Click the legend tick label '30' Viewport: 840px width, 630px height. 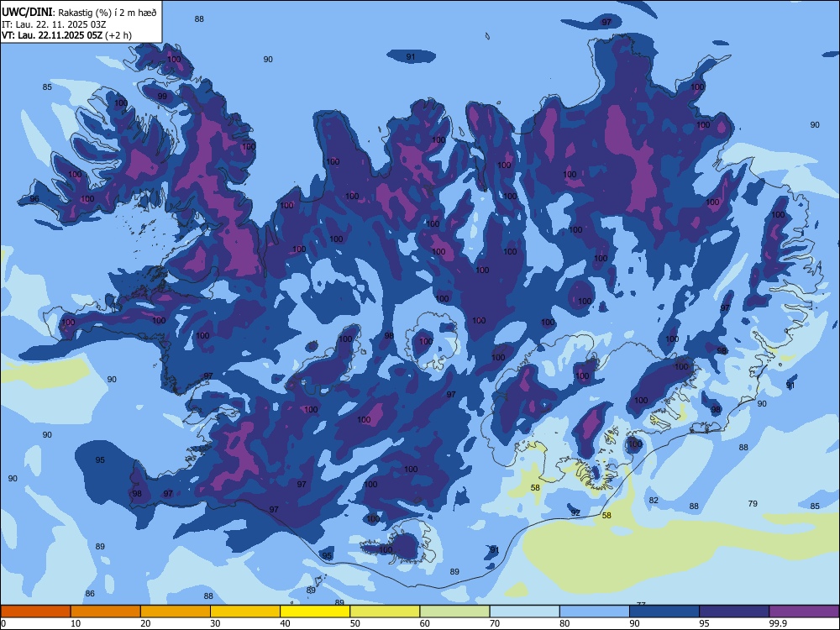[215, 623]
